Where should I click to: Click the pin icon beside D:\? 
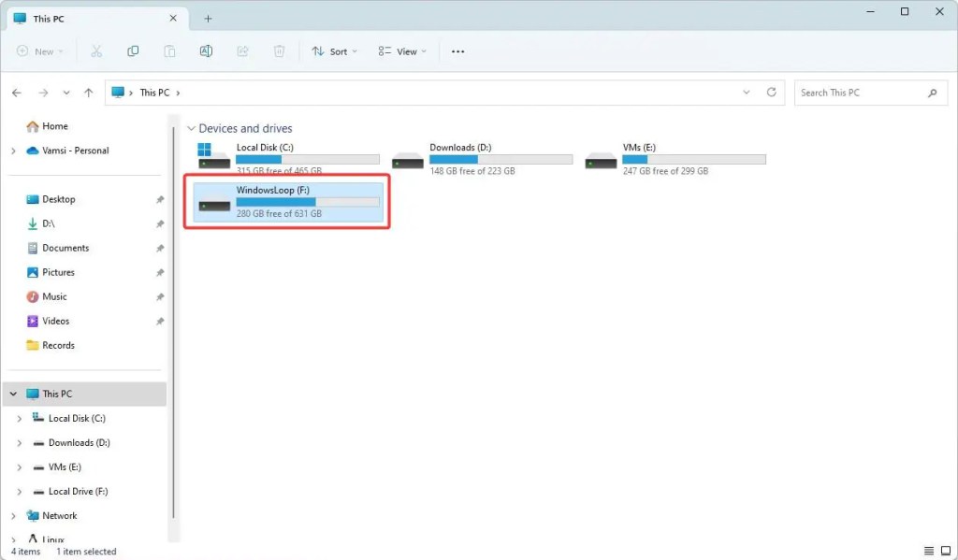tap(159, 223)
